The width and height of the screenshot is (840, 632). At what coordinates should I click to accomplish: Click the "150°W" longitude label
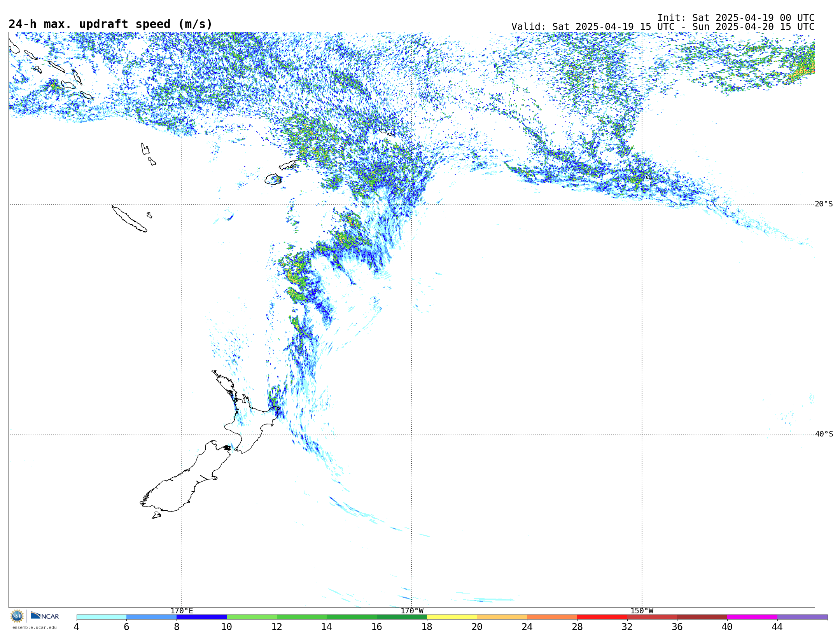642,611
